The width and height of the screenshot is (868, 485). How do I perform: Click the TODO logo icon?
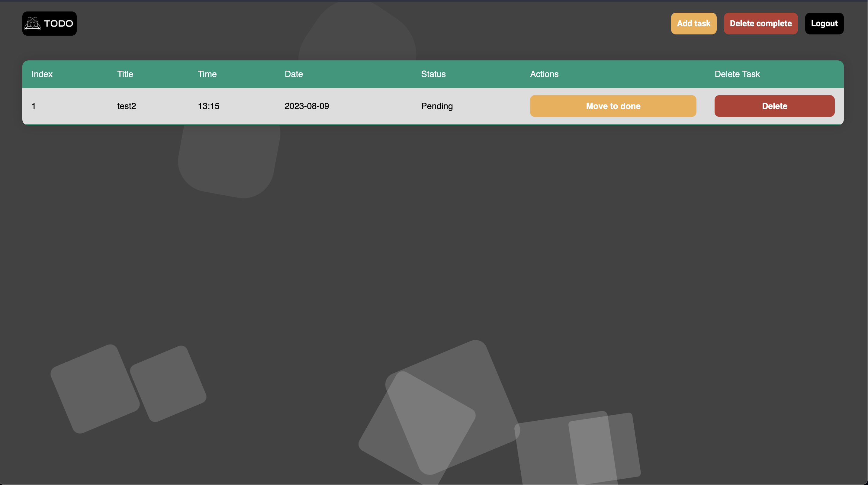point(33,23)
